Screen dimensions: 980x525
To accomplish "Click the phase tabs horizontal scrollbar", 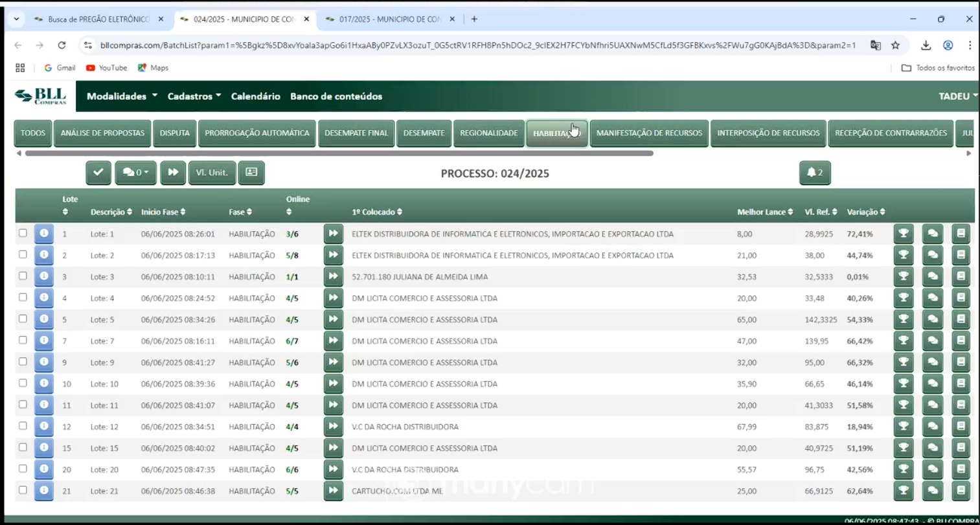I will [x=339, y=153].
